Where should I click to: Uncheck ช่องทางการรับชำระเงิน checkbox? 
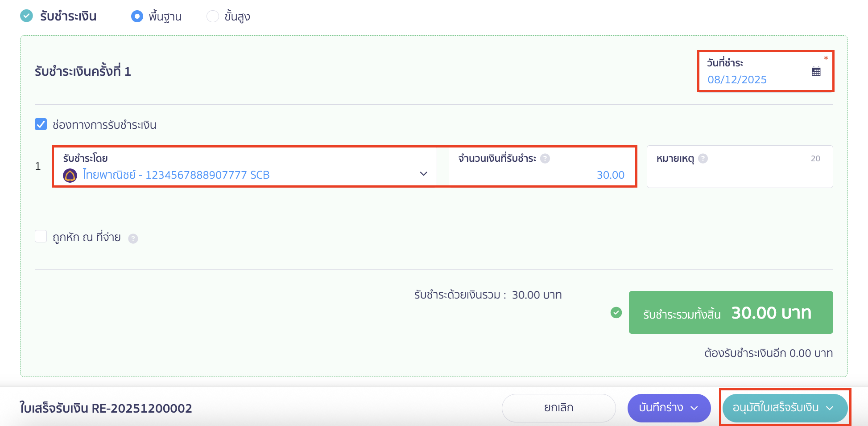pos(41,124)
